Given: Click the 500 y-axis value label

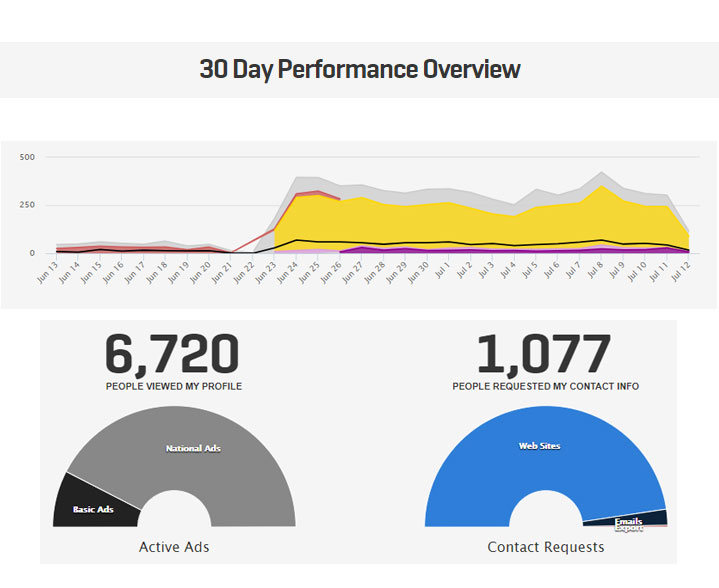Looking at the screenshot, I should coord(27,157).
